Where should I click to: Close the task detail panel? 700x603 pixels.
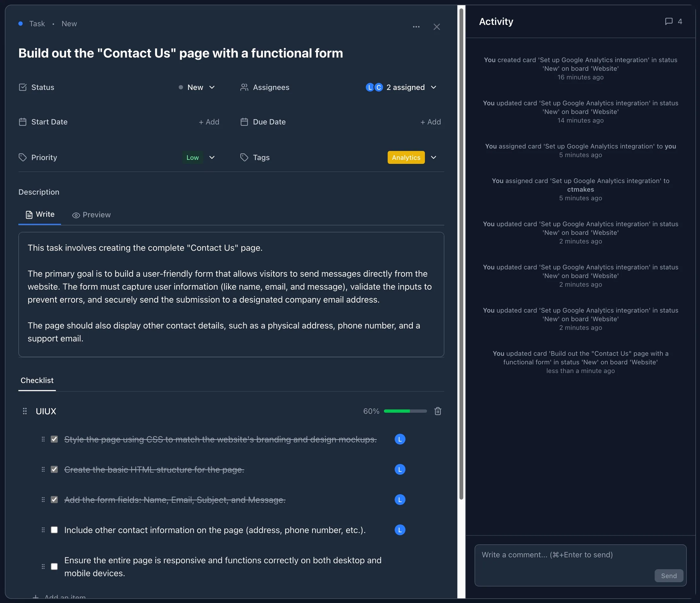pos(437,27)
